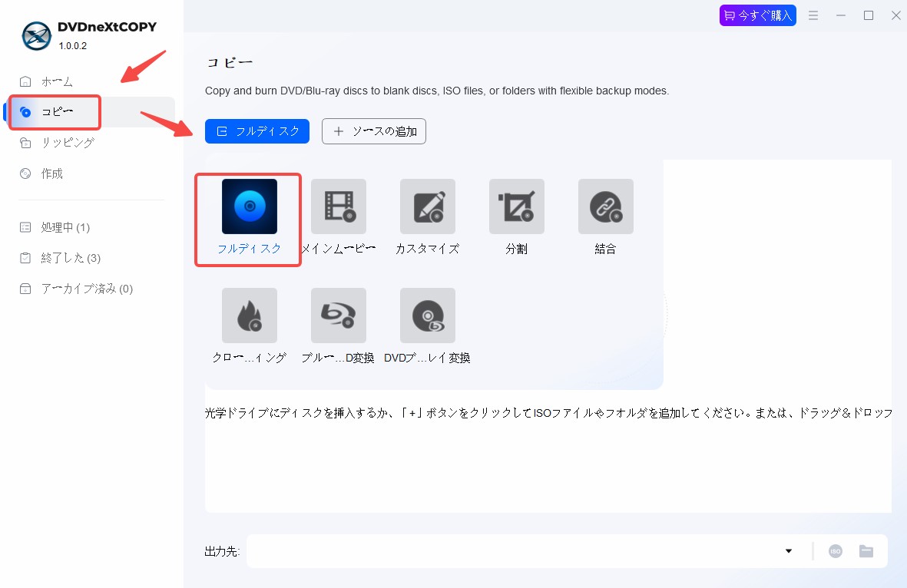This screenshot has height=588, width=907.
Task: Click the ソースの追加 add source button
Action: pyautogui.click(x=374, y=131)
